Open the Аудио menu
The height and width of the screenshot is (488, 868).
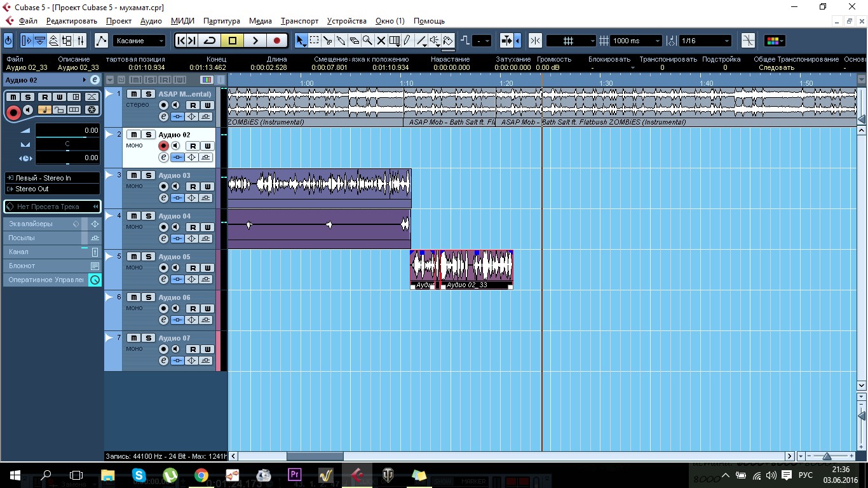point(151,21)
